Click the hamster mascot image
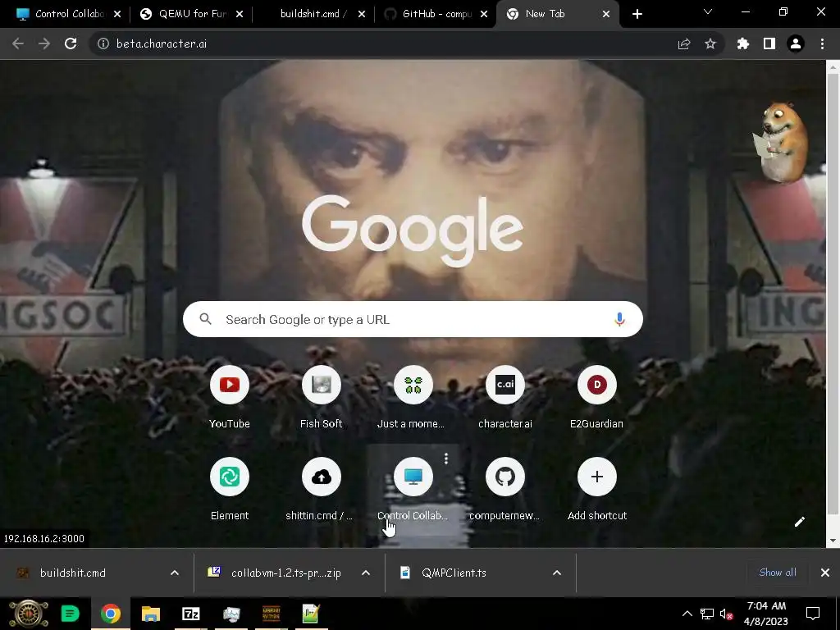The width and height of the screenshot is (840, 630). coord(781,141)
